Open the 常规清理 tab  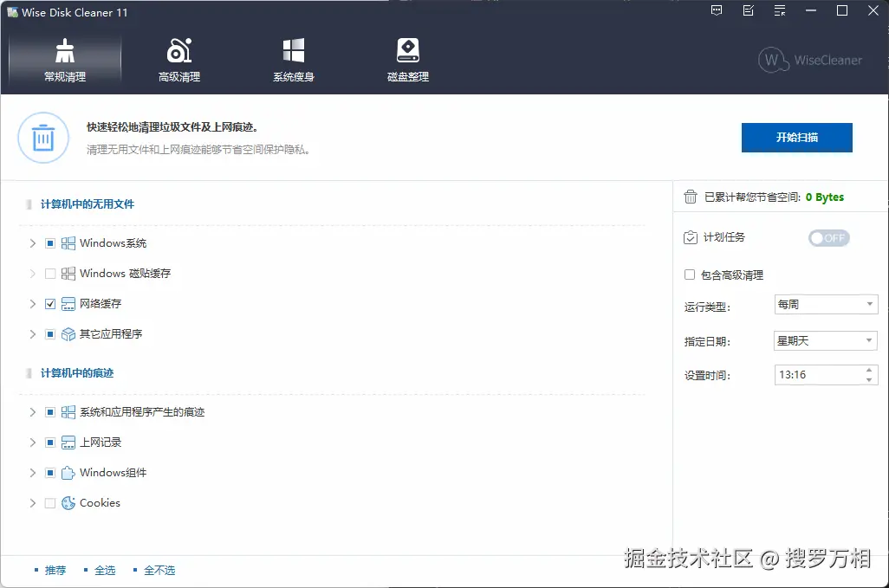(x=65, y=60)
